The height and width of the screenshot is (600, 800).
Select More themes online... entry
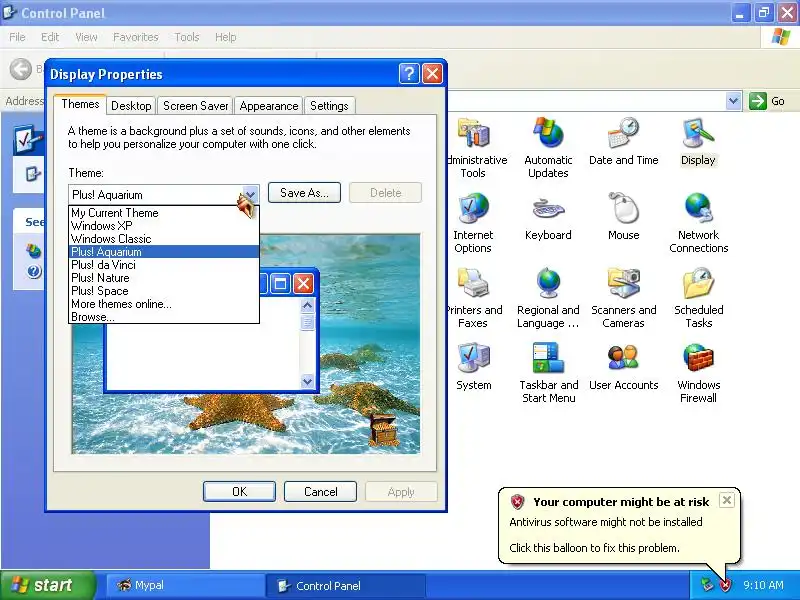coord(164,304)
